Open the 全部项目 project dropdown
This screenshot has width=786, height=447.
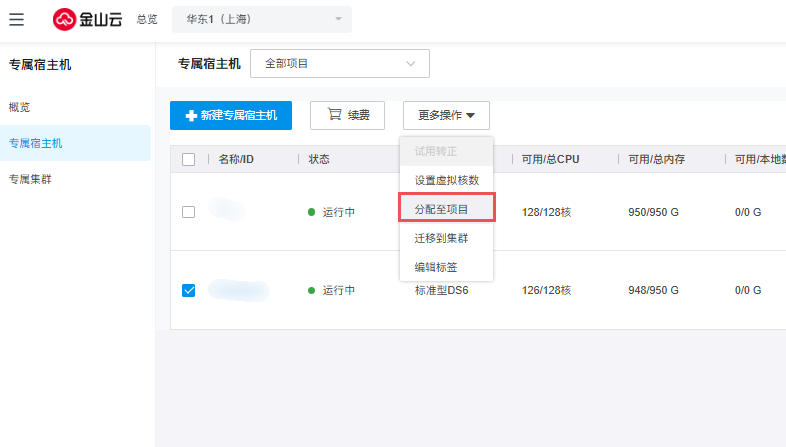(x=339, y=63)
